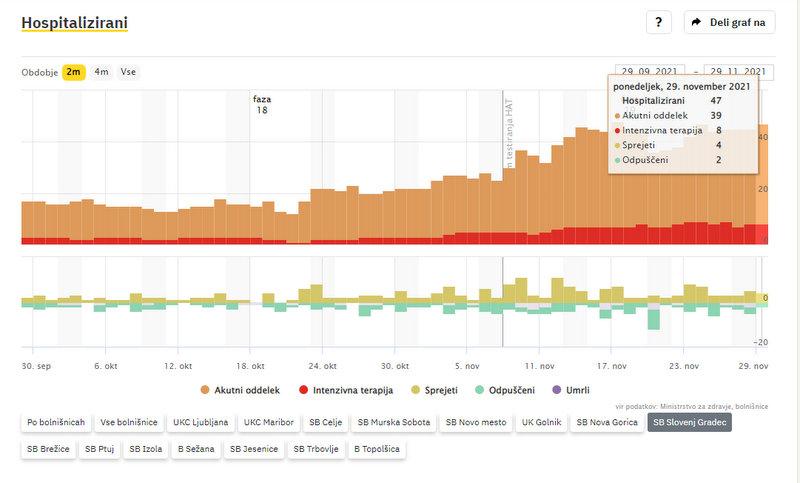
Task: Open the Hospitalizirani heading link
Action: (x=74, y=22)
